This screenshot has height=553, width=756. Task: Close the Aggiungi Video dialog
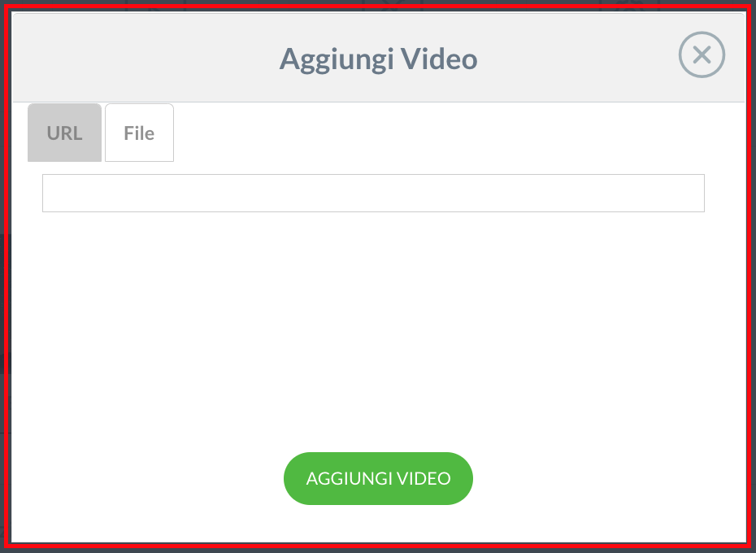tap(702, 54)
